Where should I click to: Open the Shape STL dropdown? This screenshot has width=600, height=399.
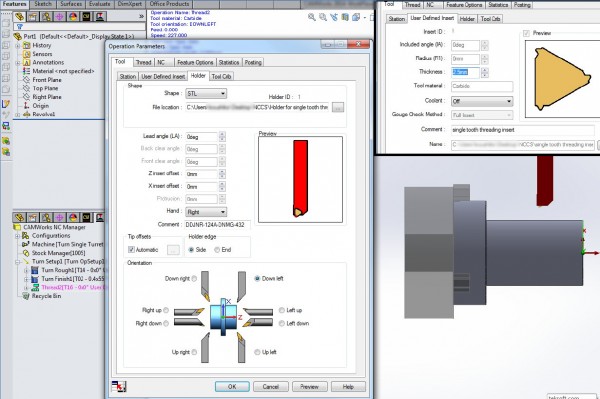coord(206,93)
